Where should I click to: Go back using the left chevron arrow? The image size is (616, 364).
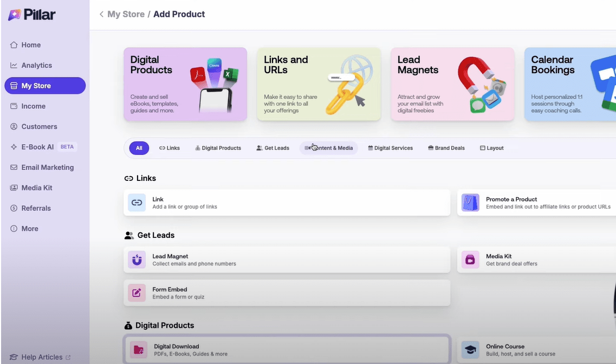pos(101,14)
